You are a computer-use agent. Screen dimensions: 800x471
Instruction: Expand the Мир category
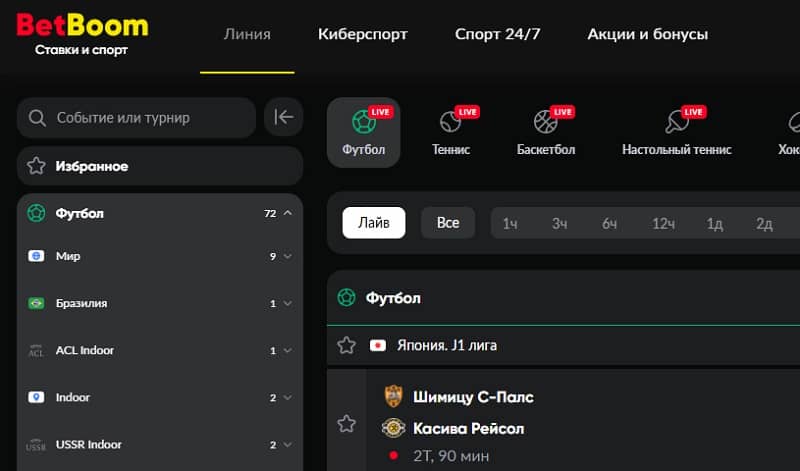(x=287, y=257)
